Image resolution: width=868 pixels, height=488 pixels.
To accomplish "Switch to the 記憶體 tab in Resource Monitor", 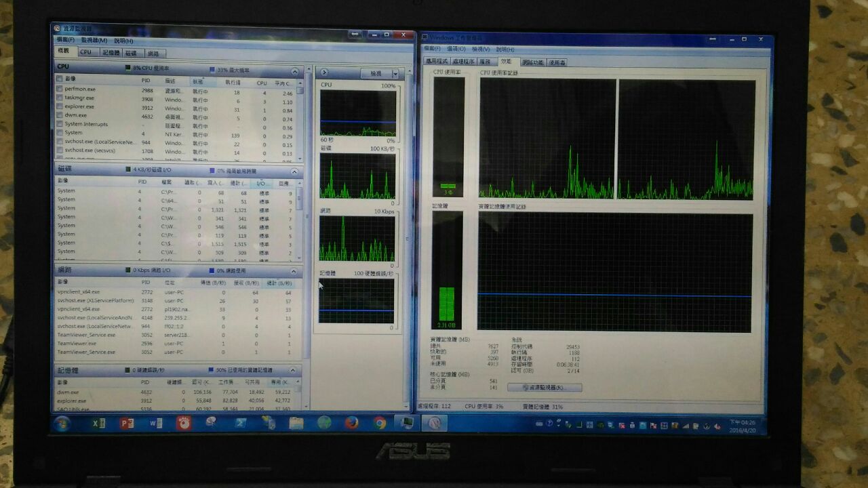I will [111, 52].
